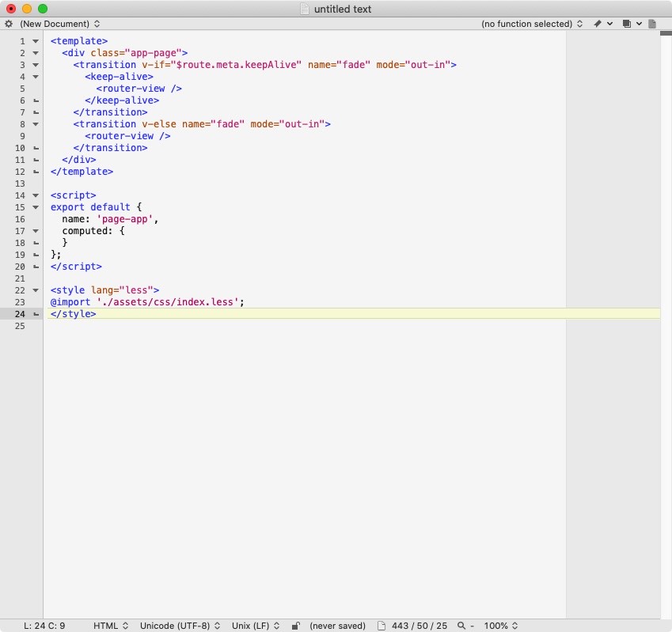Click the computed: { text
672x632 pixels.
93,231
